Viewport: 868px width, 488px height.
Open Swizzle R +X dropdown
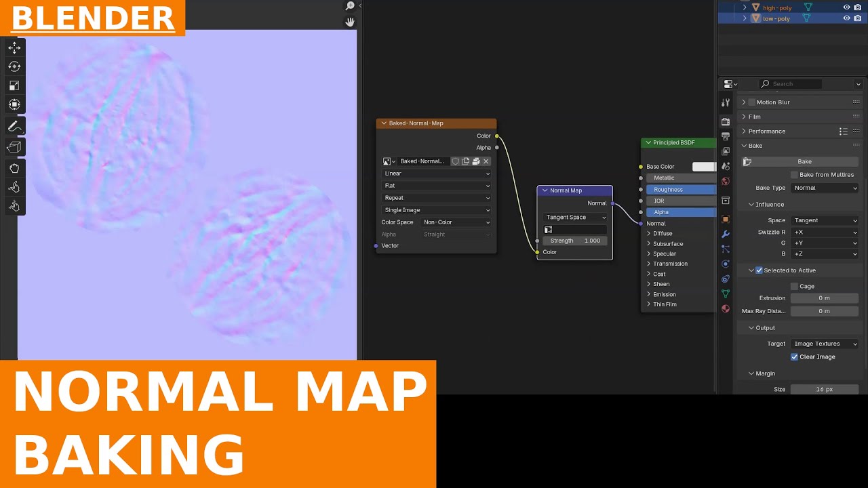[825, 232]
